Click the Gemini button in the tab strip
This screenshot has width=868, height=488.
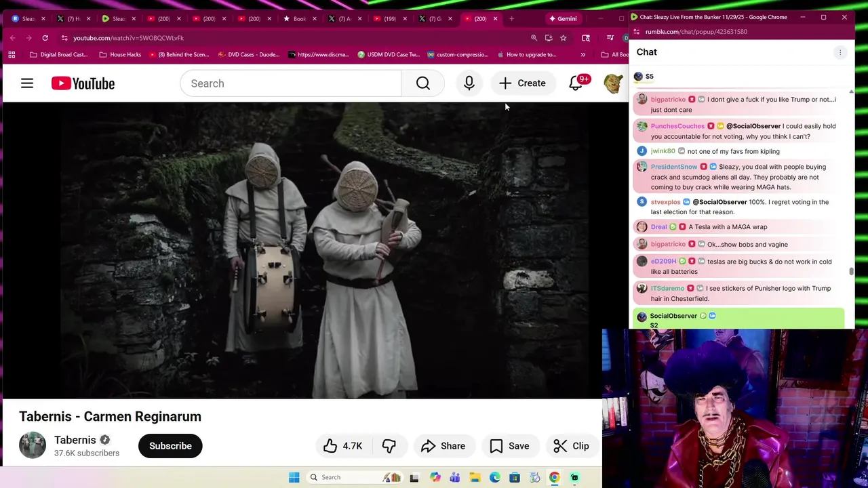coord(563,18)
